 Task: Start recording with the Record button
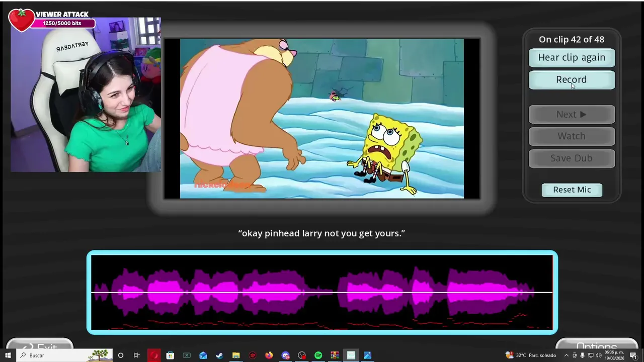pos(572,79)
